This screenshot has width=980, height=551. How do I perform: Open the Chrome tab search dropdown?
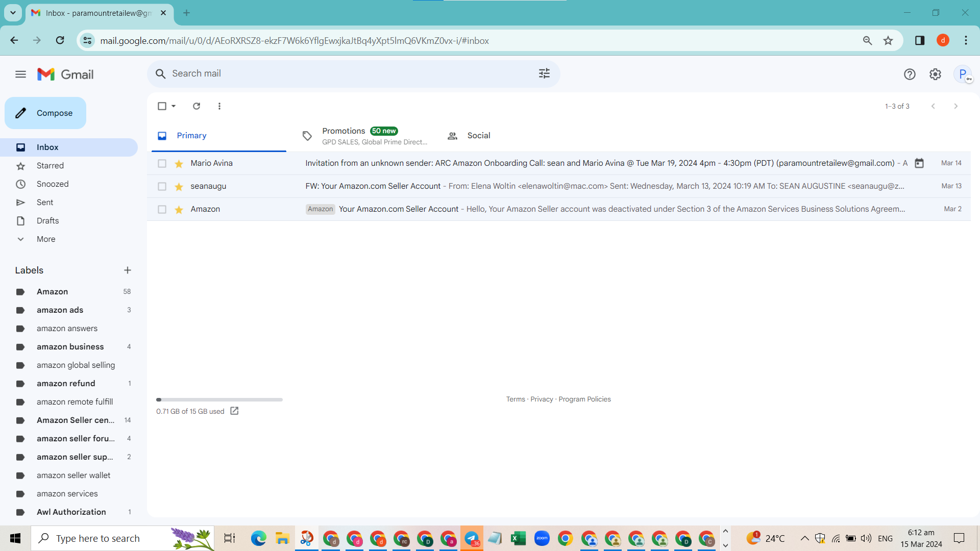(13, 13)
